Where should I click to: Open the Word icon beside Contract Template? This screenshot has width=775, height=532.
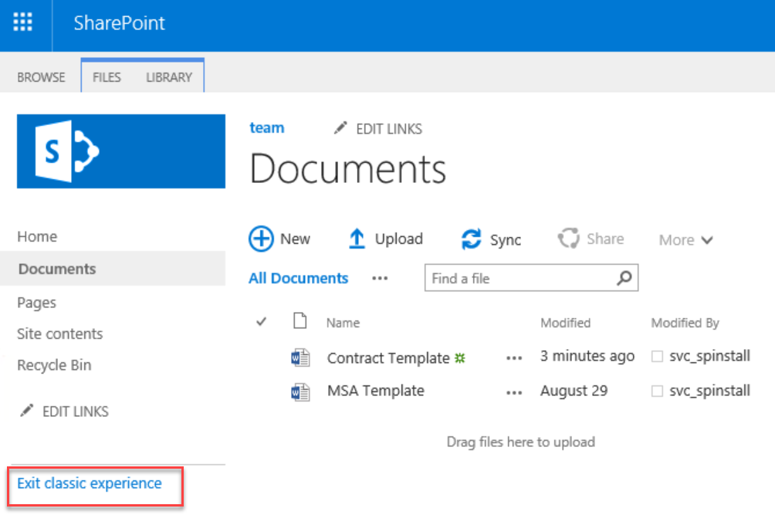[302, 357]
